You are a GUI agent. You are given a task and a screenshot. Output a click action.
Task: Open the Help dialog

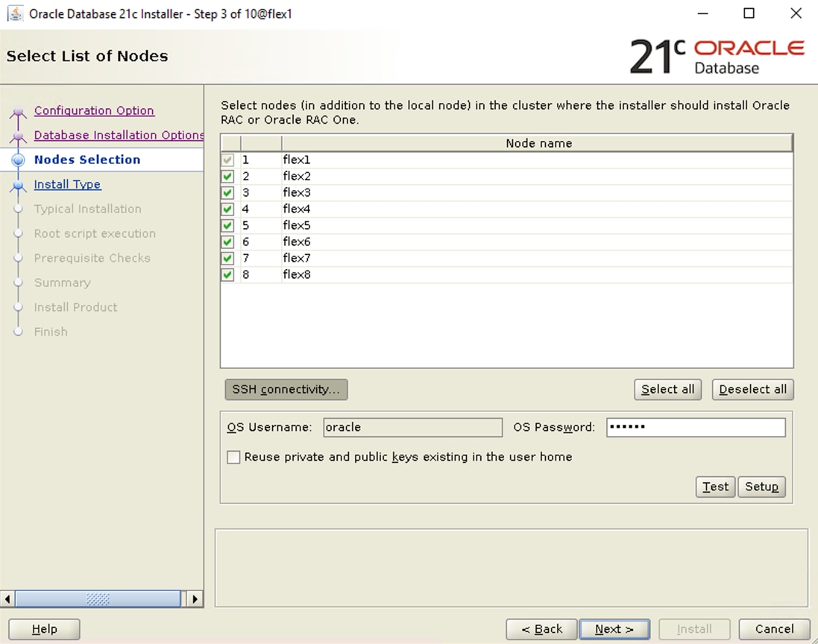tap(44, 629)
